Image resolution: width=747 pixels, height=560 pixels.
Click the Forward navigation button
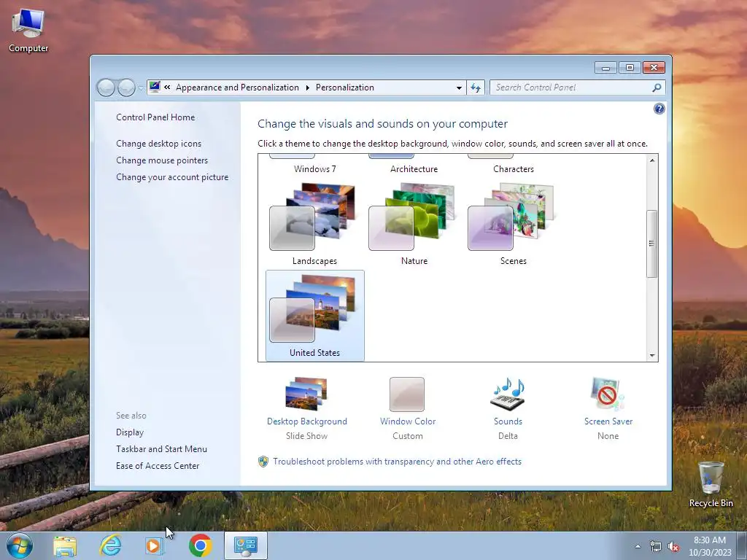click(x=126, y=87)
